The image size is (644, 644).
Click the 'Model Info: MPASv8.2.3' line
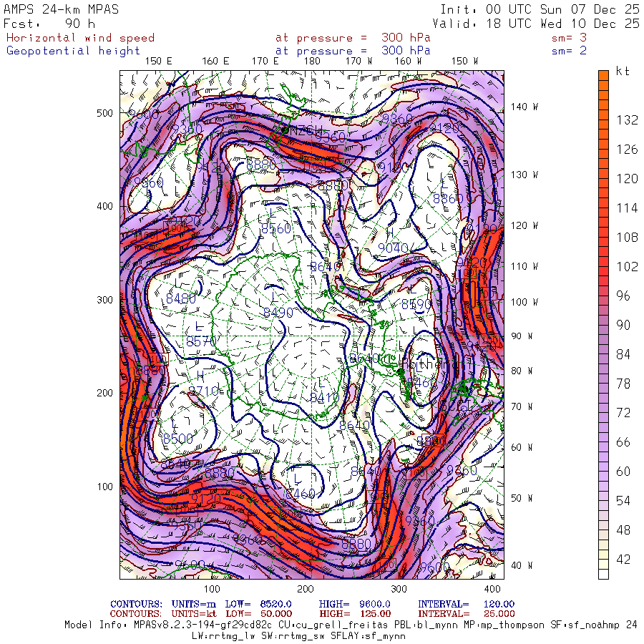pyautogui.click(x=351, y=625)
